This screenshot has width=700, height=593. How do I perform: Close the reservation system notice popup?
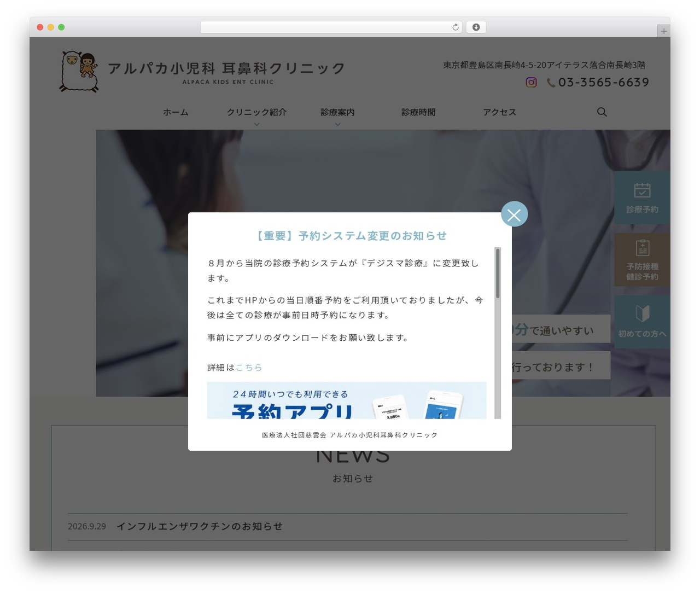tap(514, 214)
